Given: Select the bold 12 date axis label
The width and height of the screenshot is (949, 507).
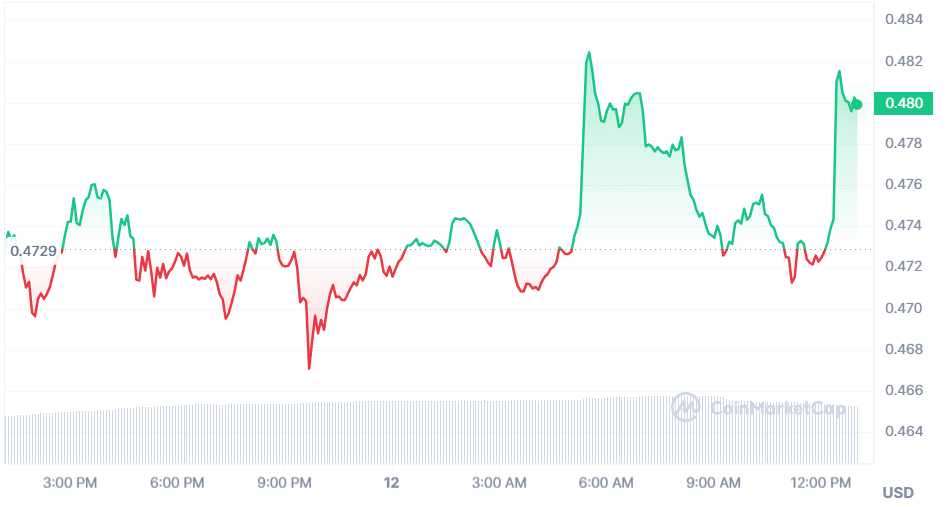Looking at the screenshot, I should [391, 483].
